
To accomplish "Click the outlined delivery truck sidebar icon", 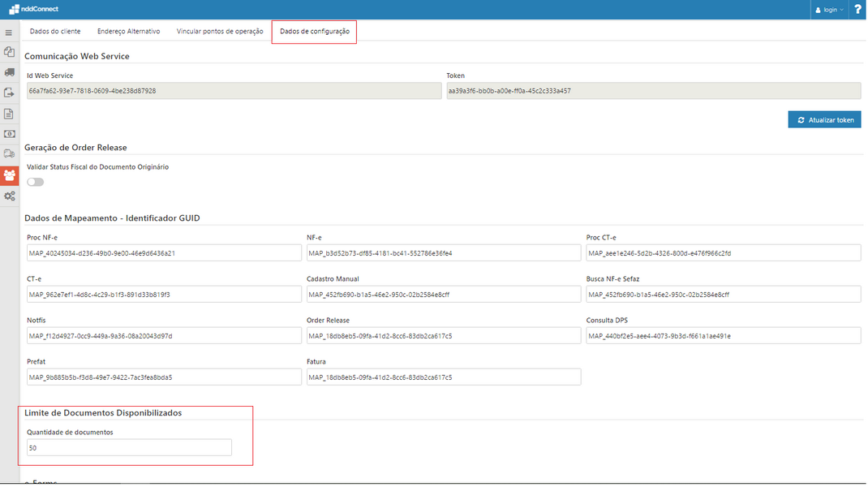I will (9, 154).
